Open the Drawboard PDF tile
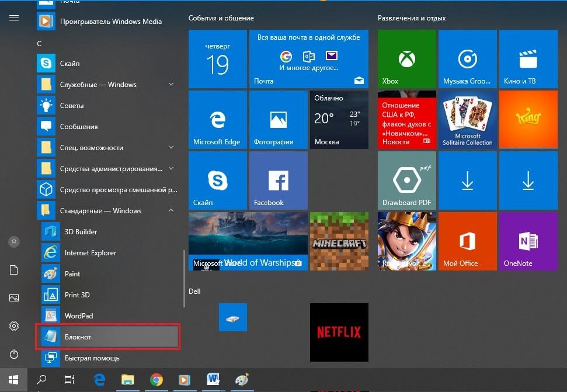Screen dimensions: 567x392 coord(407,181)
